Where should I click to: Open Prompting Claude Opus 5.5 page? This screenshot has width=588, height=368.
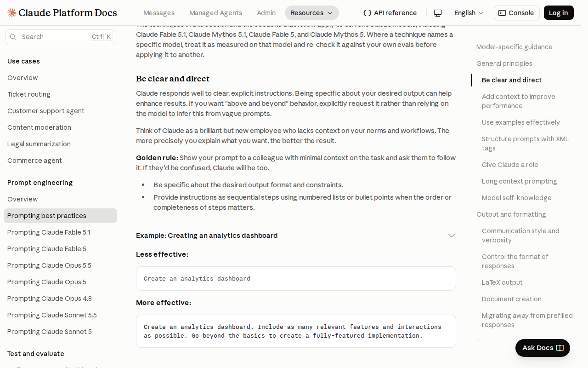tap(60, 265)
